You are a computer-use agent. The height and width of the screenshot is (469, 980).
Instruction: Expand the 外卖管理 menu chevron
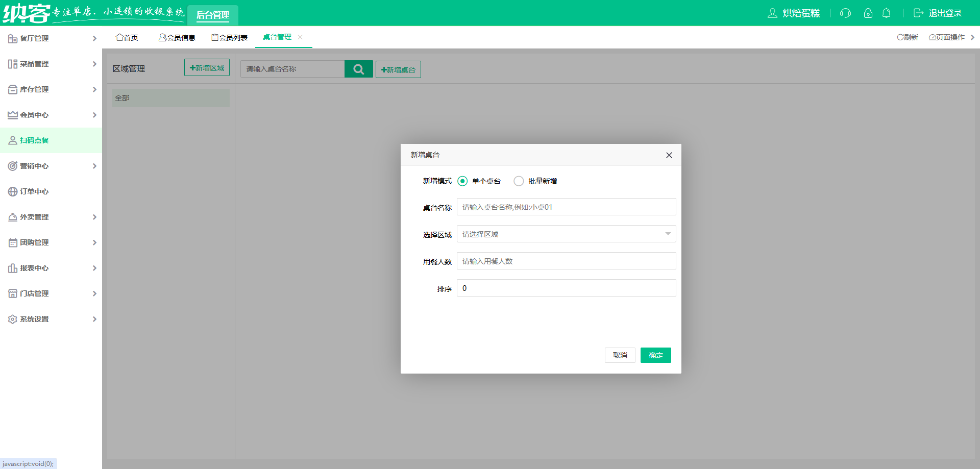(x=94, y=217)
